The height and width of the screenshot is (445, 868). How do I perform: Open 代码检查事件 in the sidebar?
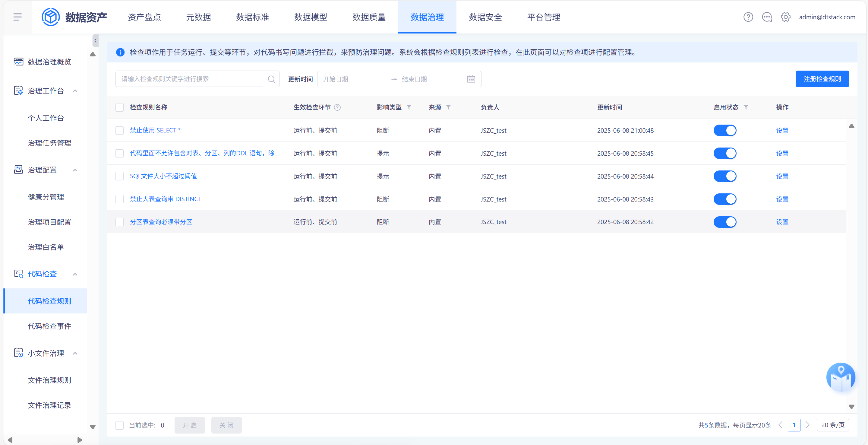click(x=49, y=326)
